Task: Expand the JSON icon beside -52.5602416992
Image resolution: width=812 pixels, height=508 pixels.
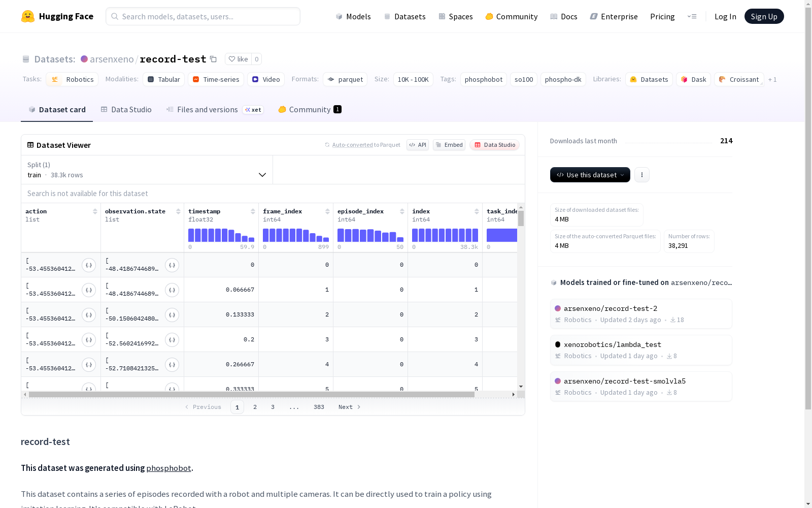Action: coord(172,340)
